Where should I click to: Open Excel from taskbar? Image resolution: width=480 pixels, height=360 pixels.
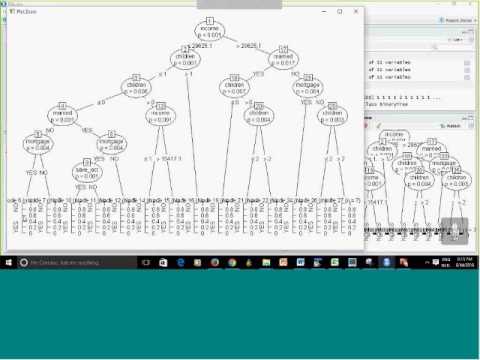335,263
